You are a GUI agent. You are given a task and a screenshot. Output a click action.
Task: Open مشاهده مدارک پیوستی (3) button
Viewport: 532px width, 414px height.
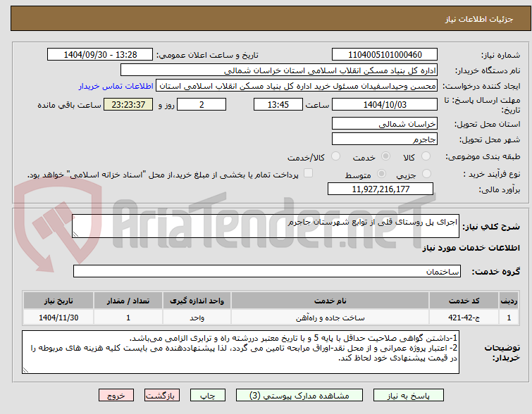tap(299, 396)
